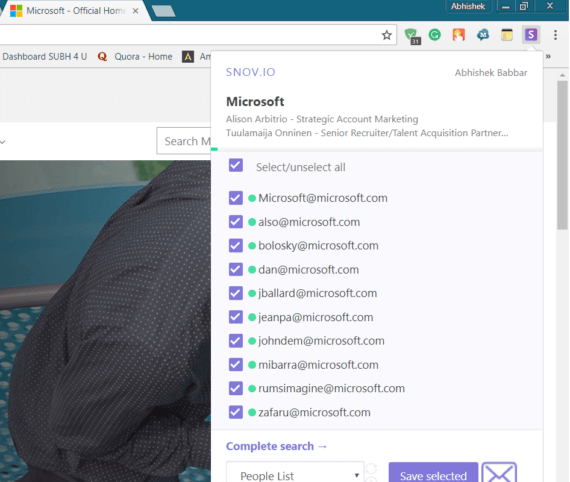Uncheck rumsimagine@microsoft.com checkbox
Screen dimensions: 570x482
click(x=236, y=388)
